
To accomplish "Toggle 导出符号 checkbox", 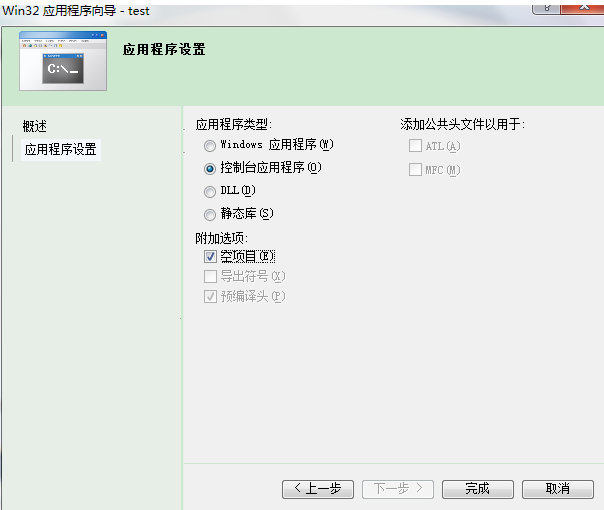I will pyautogui.click(x=210, y=276).
